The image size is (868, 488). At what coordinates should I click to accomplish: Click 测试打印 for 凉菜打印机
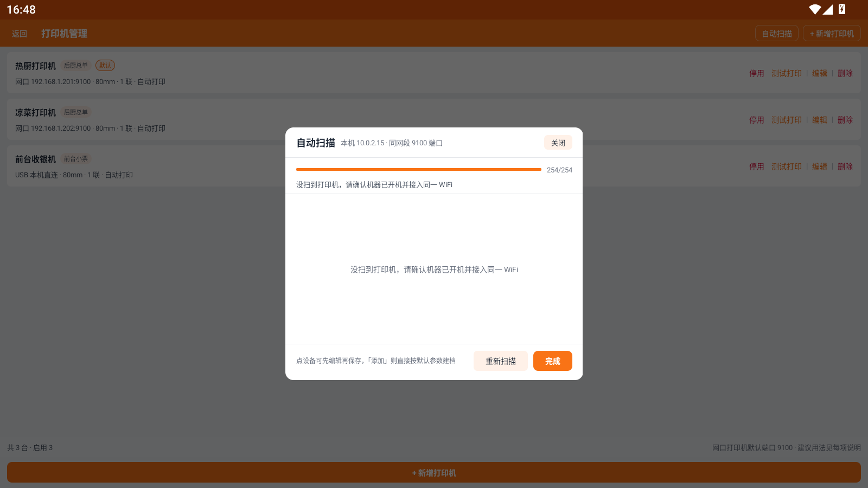point(786,120)
